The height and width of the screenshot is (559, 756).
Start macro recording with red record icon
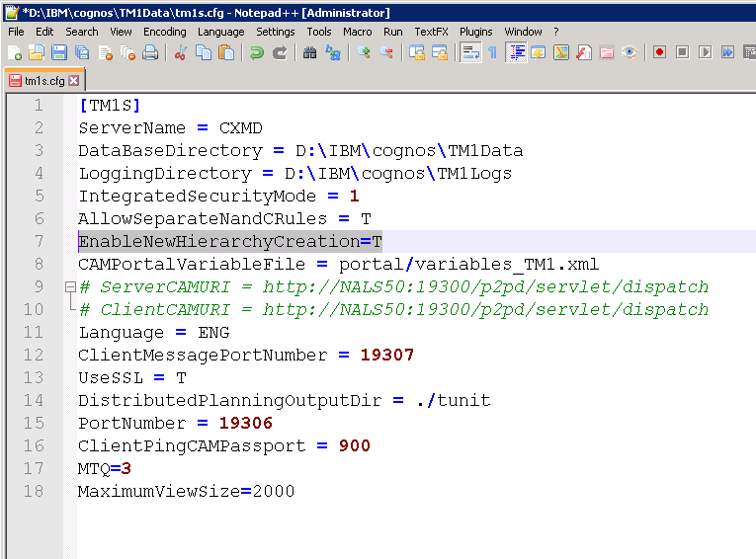659,52
